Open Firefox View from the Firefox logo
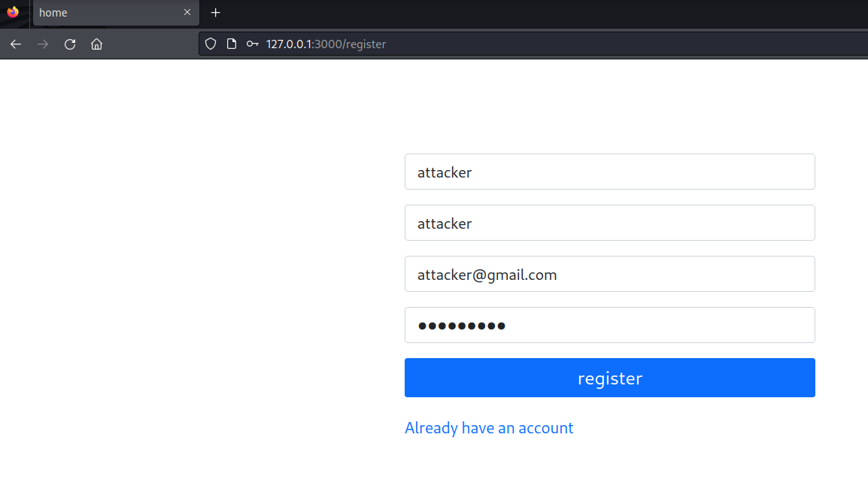This screenshot has height=477, width=868. coord(13,12)
